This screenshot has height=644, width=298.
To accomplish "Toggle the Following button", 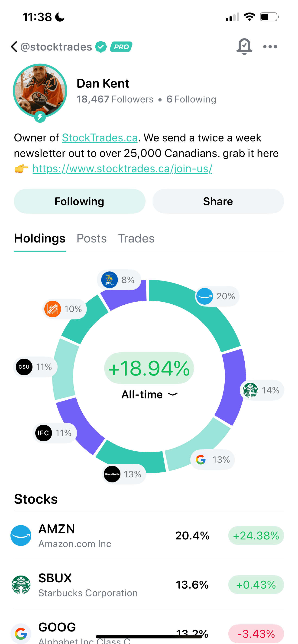I will [x=80, y=201].
